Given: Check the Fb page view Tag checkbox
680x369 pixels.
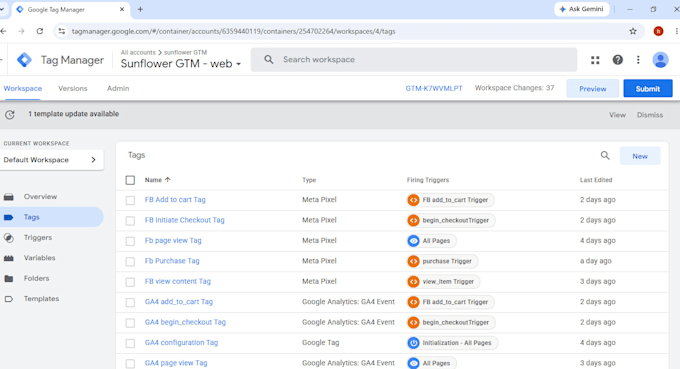Looking at the screenshot, I should pyautogui.click(x=130, y=241).
